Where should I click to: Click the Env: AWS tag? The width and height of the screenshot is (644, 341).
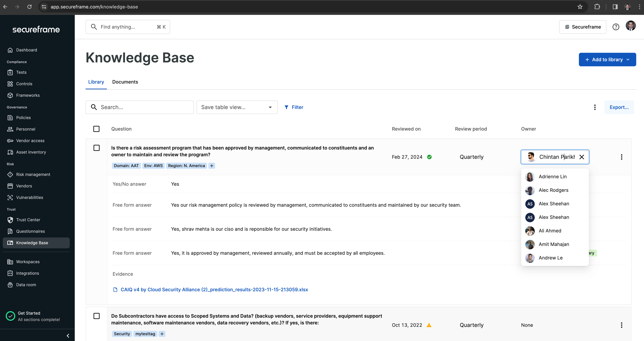coord(153,166)
